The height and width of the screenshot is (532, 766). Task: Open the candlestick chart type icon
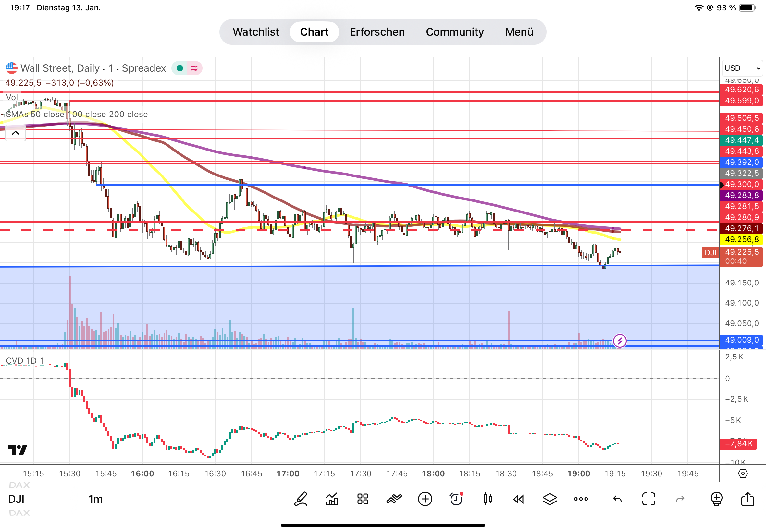pos(487,499)
